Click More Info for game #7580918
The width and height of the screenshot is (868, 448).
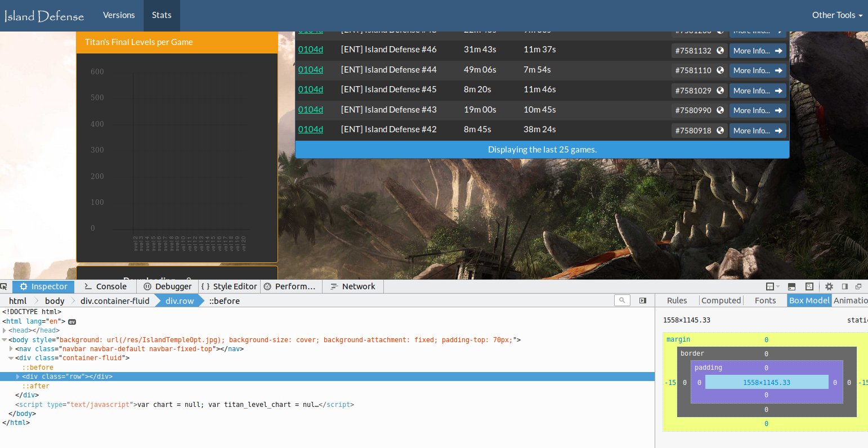click(758, 131)
